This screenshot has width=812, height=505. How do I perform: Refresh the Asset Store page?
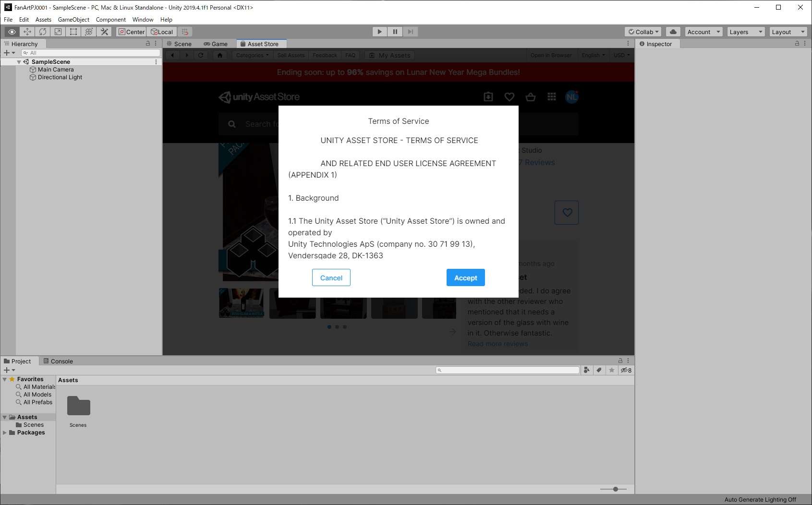coord(201,55)
